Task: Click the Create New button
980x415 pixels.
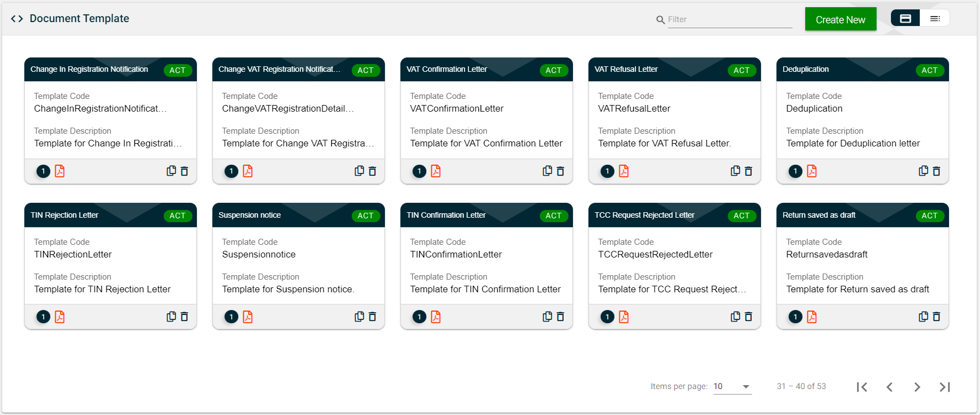Action: pyautogui.click(x=840, y=19)
